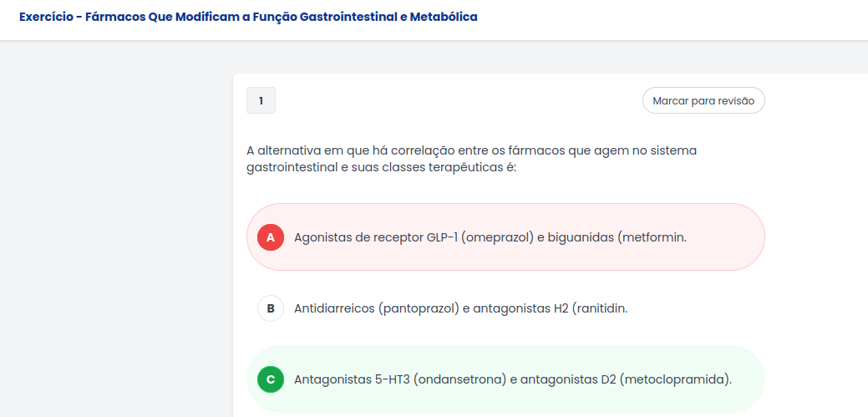The height and width of the screenshot is (417, 868).
Task: Click the red A letter badge
Action: [270, 237]
